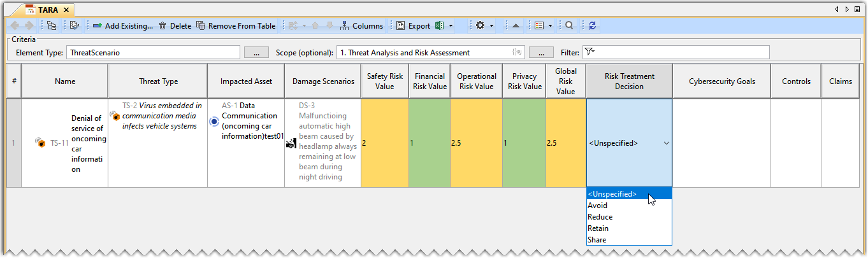Click the upward triangle collapse icon
The height and width of the screenshot is (259, 868).
pos(516,26)
